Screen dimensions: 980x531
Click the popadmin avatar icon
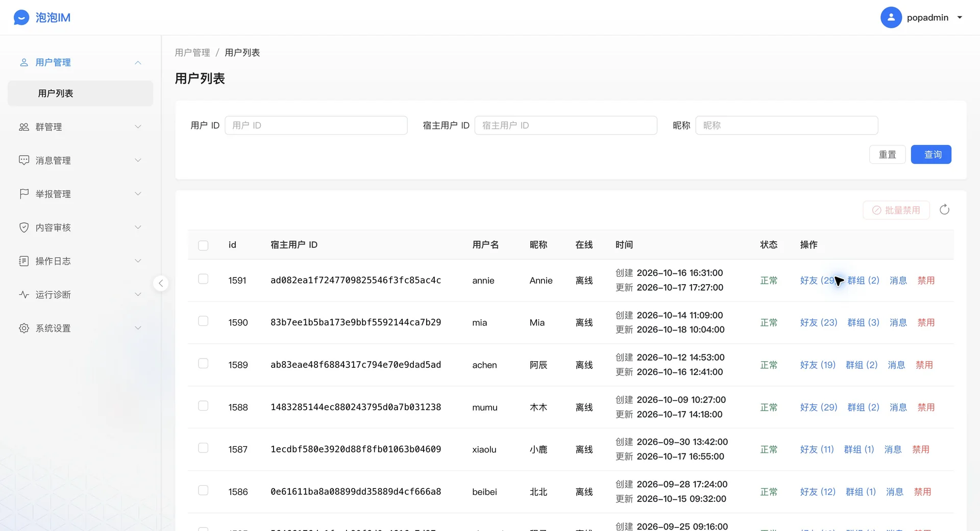coord(891,17)
